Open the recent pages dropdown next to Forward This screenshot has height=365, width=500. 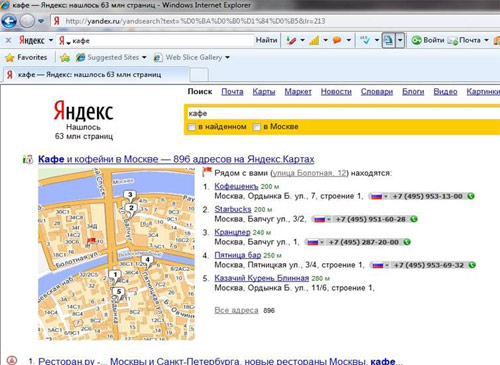pos(41,21)
